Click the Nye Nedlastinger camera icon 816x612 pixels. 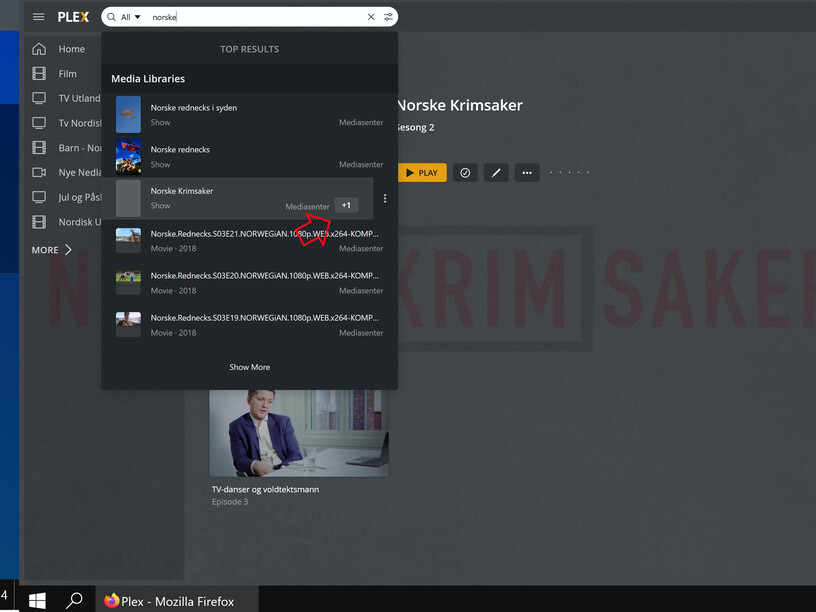coord(39,172)
